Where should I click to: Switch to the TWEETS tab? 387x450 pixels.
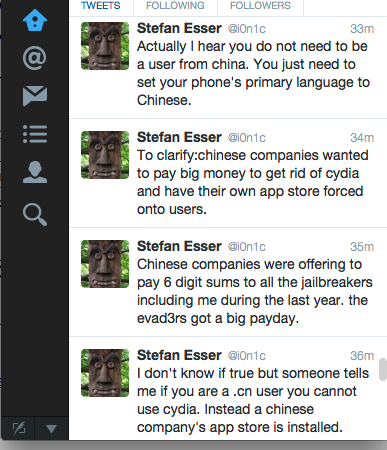tap(101, 6)
